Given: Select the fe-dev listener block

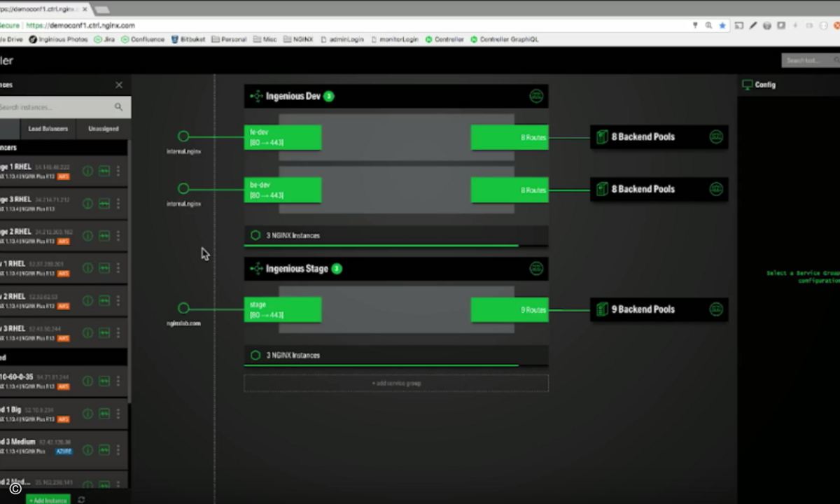Looking at the screenshot, I should 283,137.
